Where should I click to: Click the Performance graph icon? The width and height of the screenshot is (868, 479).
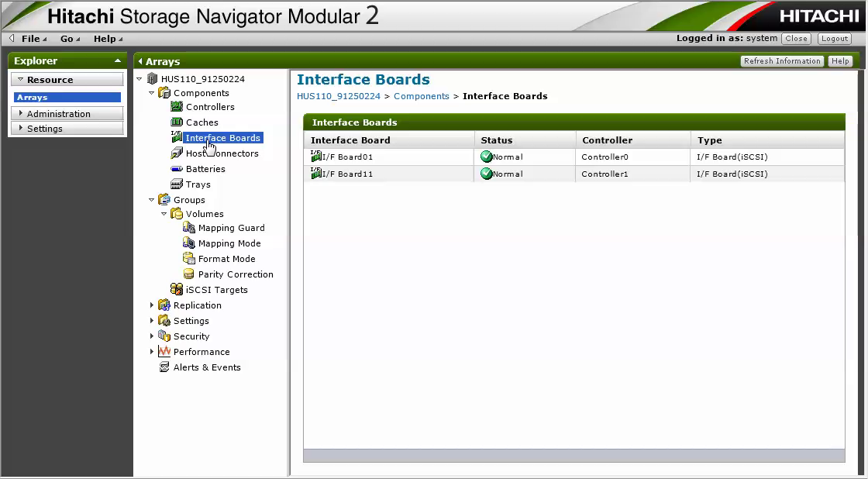click(164, 351)
